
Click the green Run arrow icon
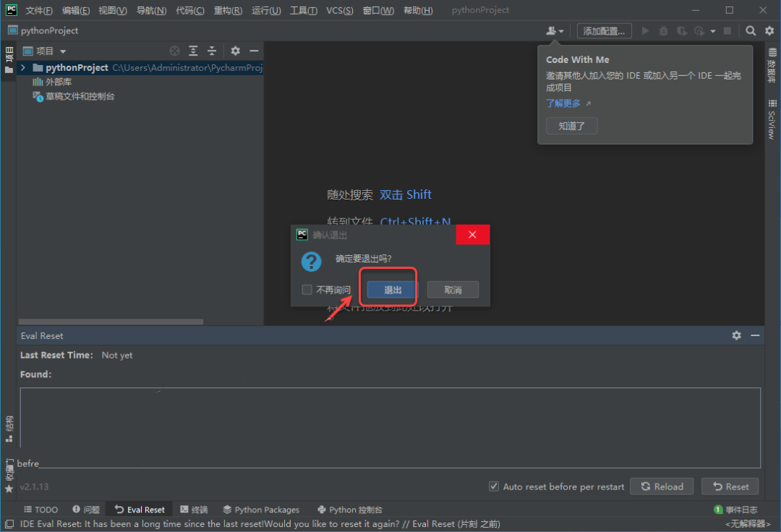click(645, 31)
